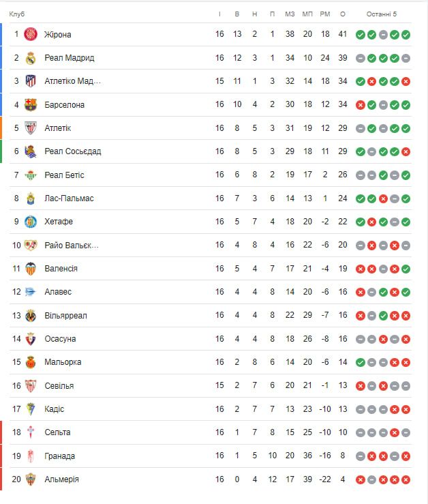Click the Las Palmas crest icon

[x=31, y=198]
